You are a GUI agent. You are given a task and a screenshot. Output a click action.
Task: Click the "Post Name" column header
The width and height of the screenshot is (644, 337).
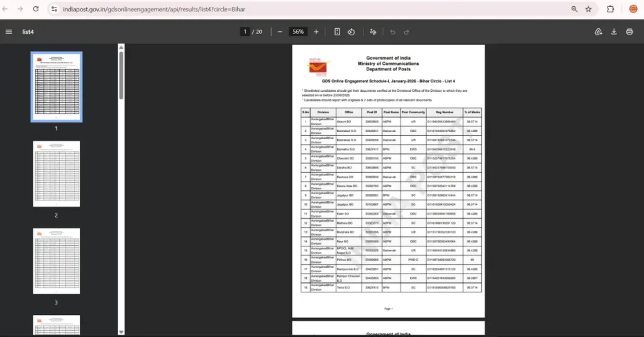(x=391, y=112)
